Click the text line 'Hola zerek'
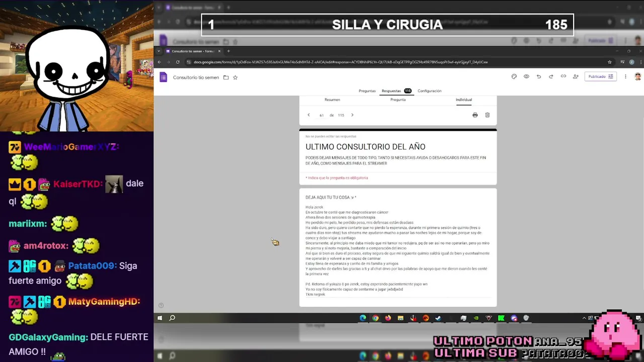 [314, 207]
